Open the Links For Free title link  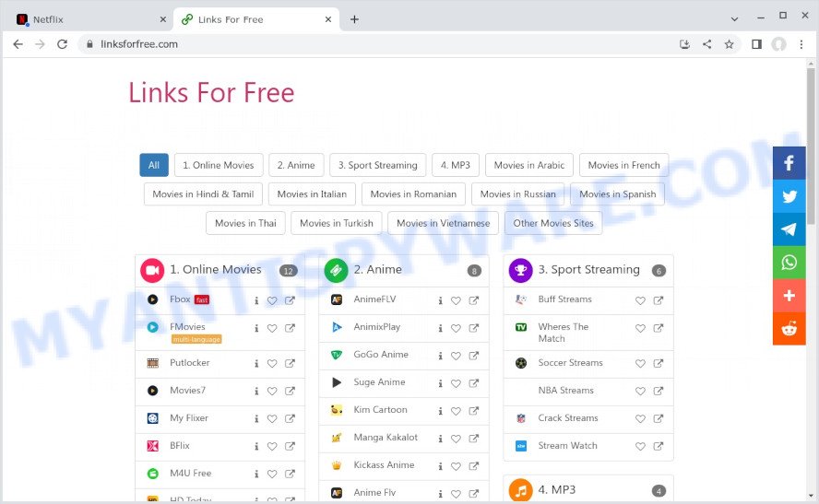211,93
